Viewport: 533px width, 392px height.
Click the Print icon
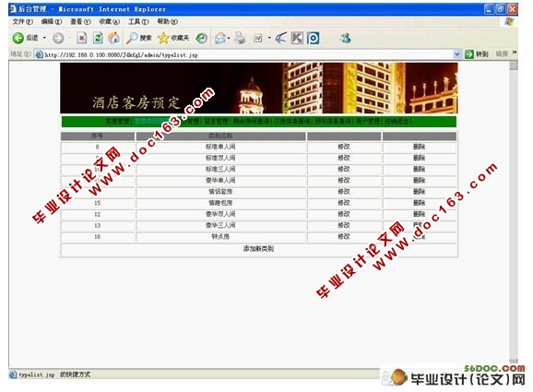coord(240,38)
